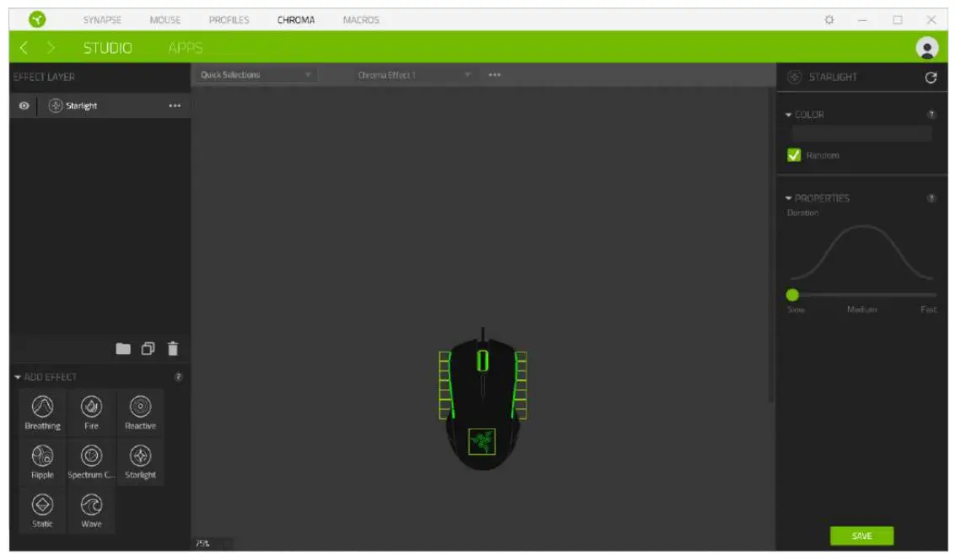Image resolution: width=956 pixels, height=560 pixels.
Task: Select left side strip lighting zone
Action: [446, 385]
